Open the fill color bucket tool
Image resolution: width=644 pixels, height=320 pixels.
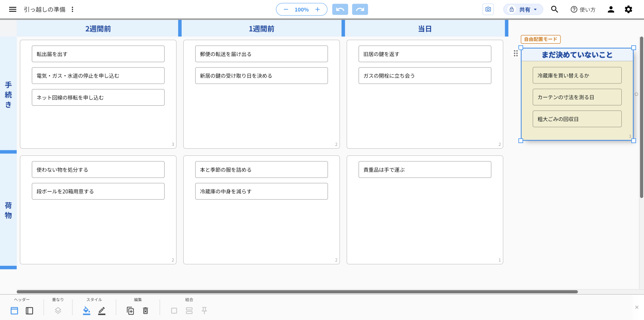click(87, 310)
